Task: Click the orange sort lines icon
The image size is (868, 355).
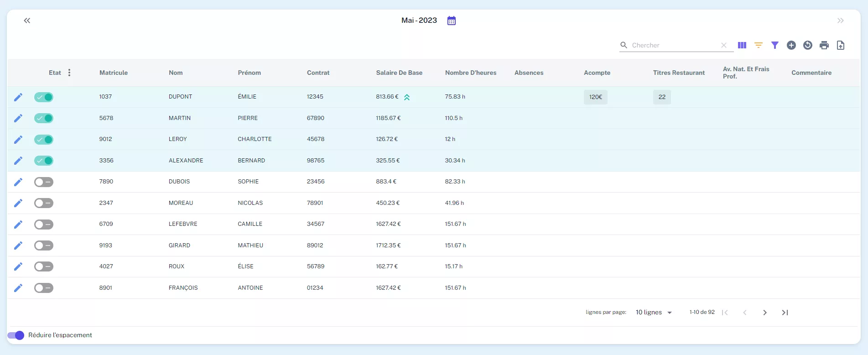Action: [759, 45]
